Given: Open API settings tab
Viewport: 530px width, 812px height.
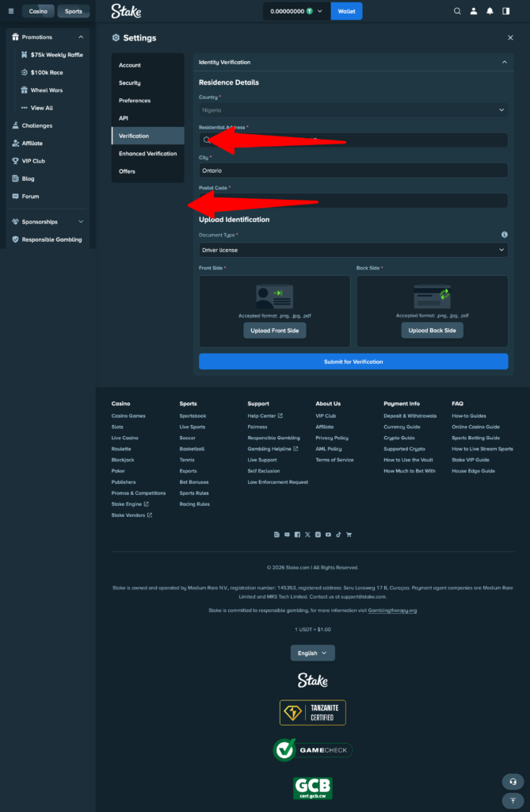Looking at the screenshot, I should coord(147,118).
